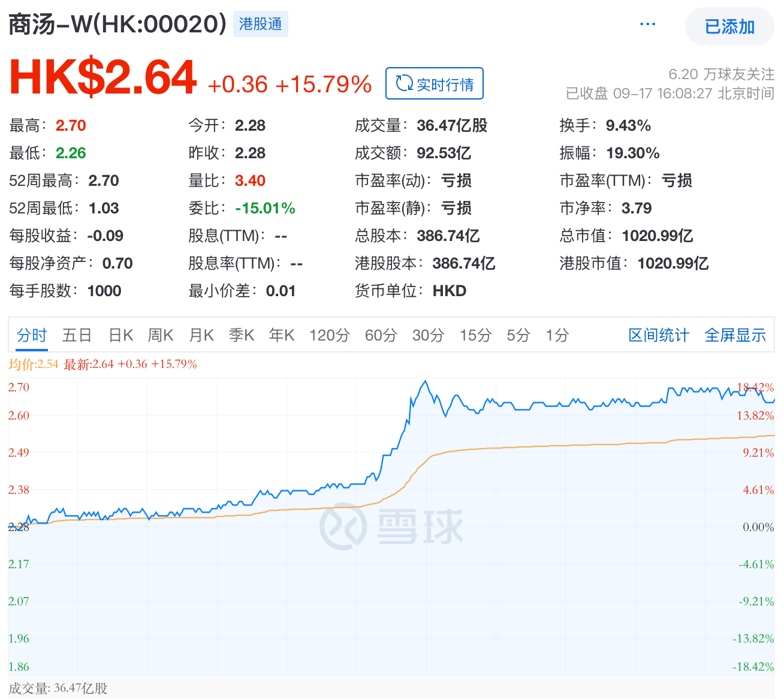Click the -18.42% right axis label
Image resolution: width=784 pixels, height=699 pixels.
[x=753, y=667]
